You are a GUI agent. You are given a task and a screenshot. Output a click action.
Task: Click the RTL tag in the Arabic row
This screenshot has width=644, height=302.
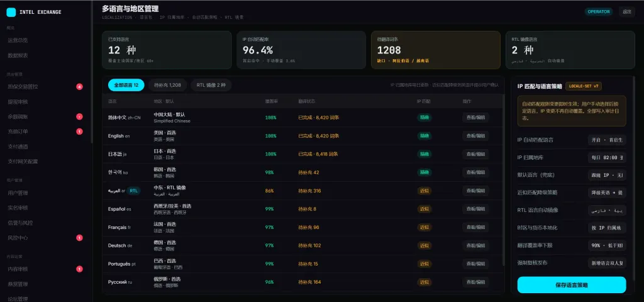click(133, 191)
